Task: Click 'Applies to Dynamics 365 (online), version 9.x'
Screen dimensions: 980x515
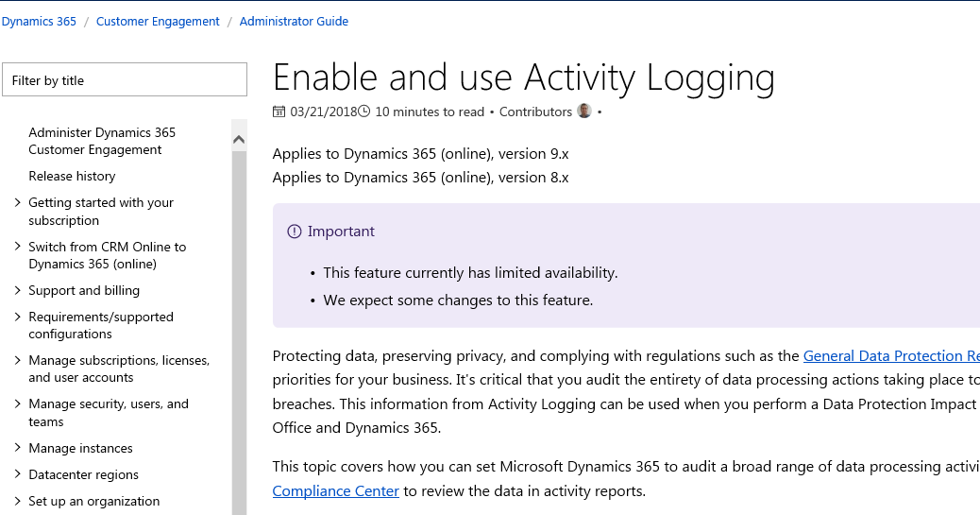Action: click(x=421, y=153)
